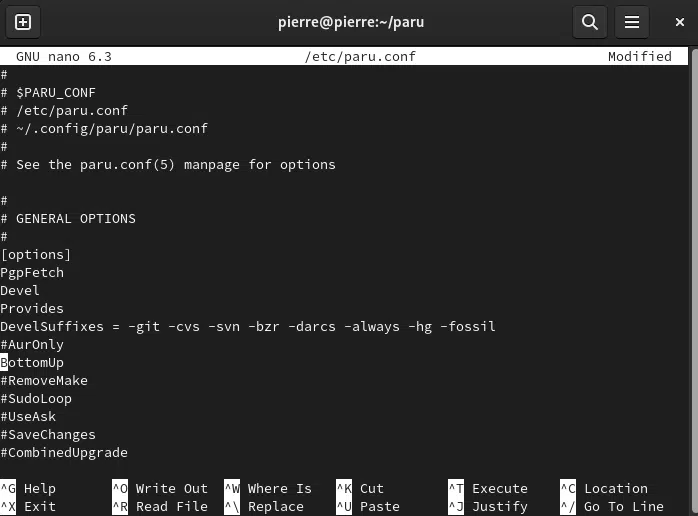The width and height of the screenshot is (698, 516).
Task: Click the ^J Justify shortcut
Action: pyautogui.click(x=488, y=507)
